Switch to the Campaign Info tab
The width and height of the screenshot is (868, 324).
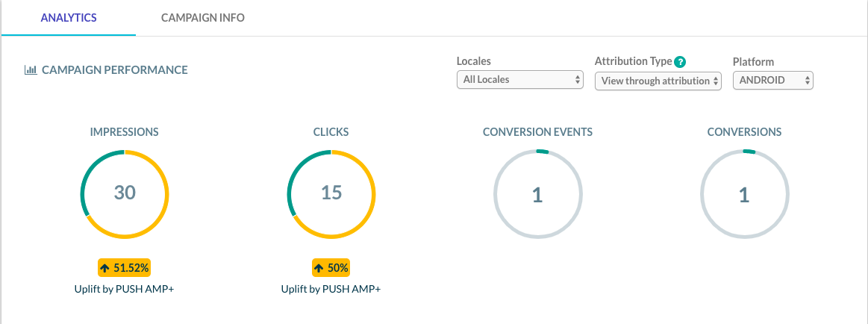click(x=202, y=18)
